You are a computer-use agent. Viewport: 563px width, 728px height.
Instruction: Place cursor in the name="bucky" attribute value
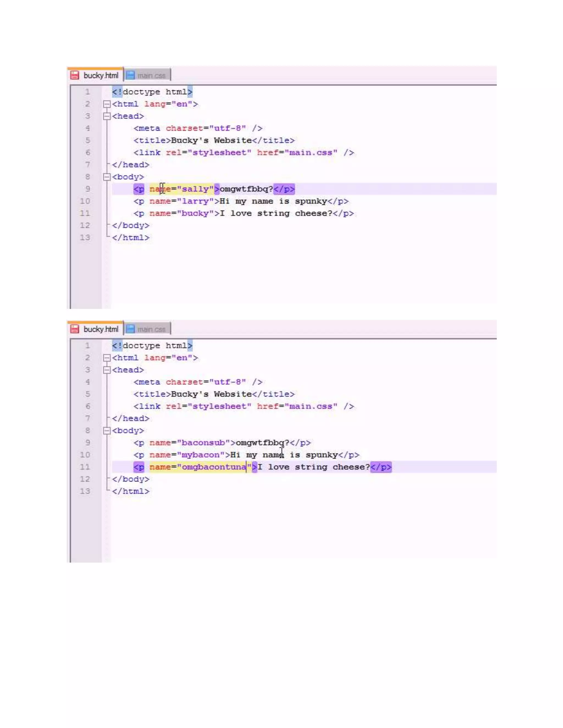pyautogui.click(x=195, y=213)
